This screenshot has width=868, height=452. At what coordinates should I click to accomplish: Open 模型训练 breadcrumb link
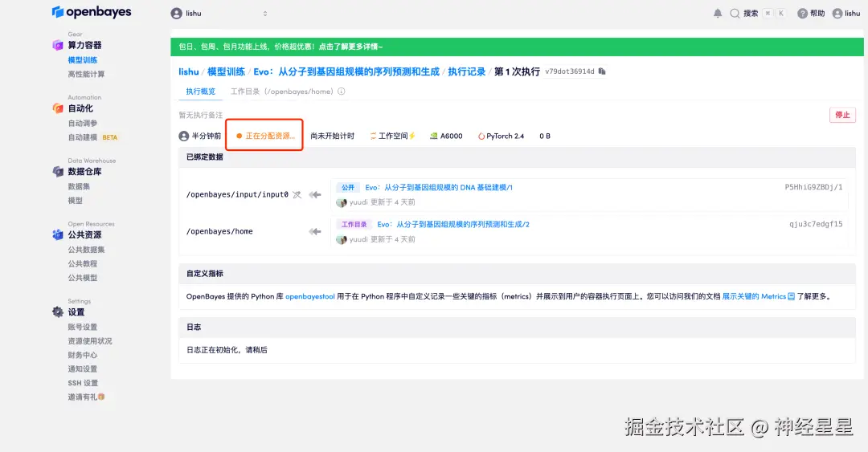(226, 72)
